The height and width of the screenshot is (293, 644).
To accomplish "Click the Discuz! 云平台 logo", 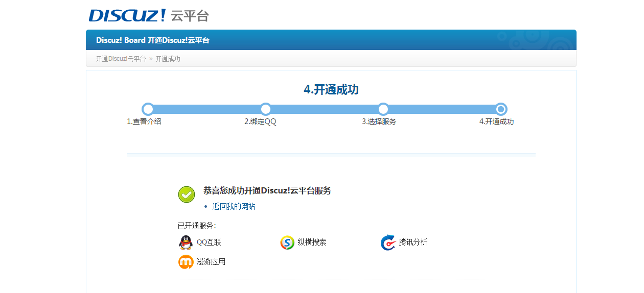I will pos(149,15).
